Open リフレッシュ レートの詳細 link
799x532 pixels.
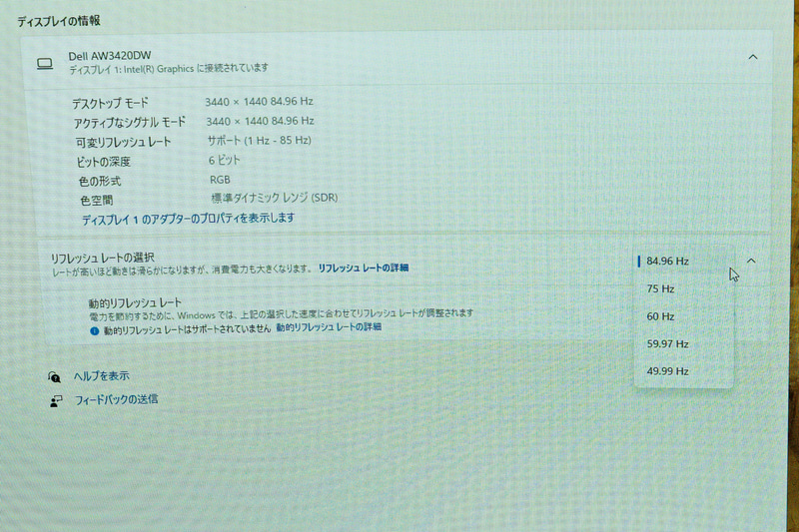pyautogui.click(x=364, y=267)
